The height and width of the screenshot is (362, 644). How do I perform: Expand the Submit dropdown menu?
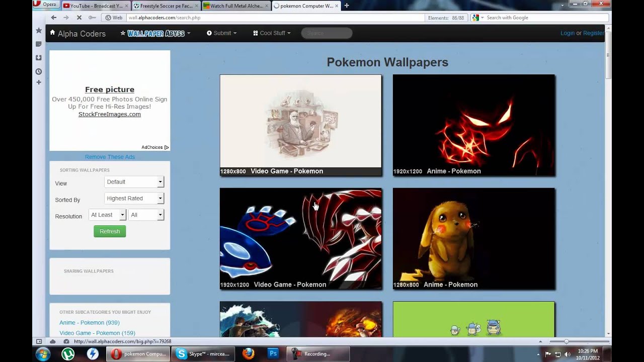221,33
